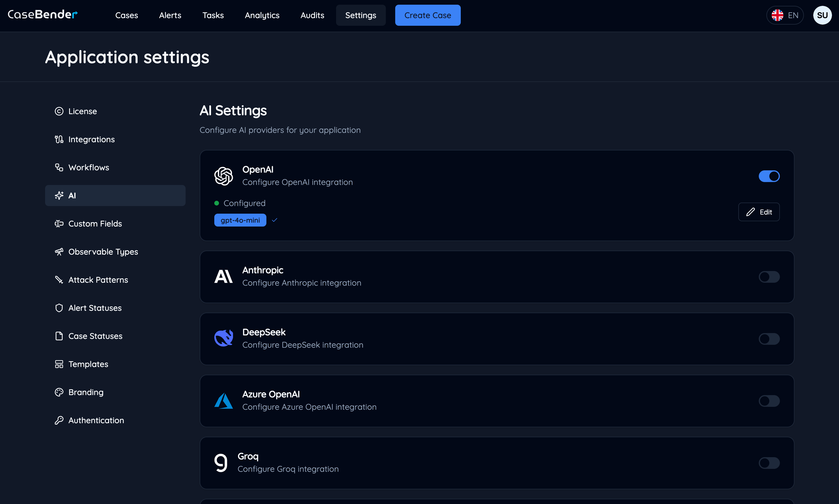Click the Anthropic logo icon

[223, 276]
